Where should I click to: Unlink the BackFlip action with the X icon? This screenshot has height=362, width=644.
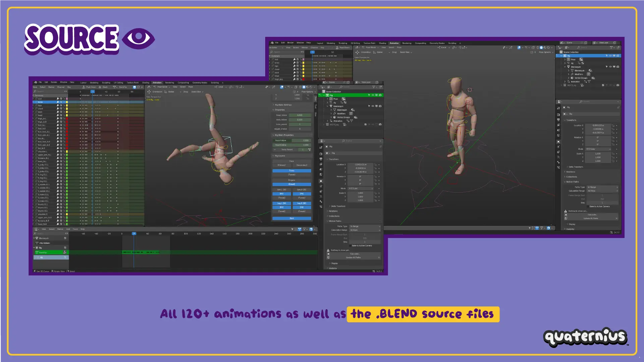(142, 87)
